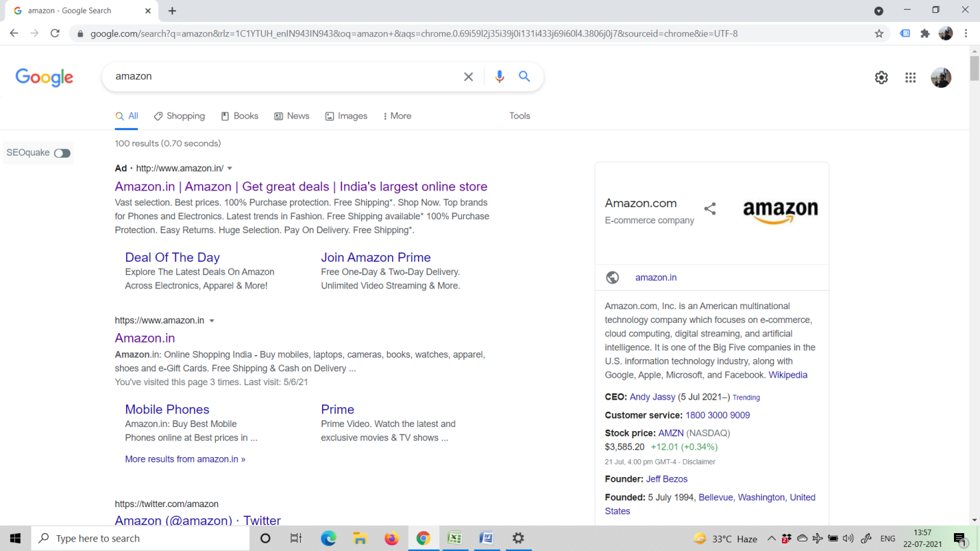Screen dimensions: 980x551
Task: Switch to Word on taskbar
Action: [x=487, y=539]
